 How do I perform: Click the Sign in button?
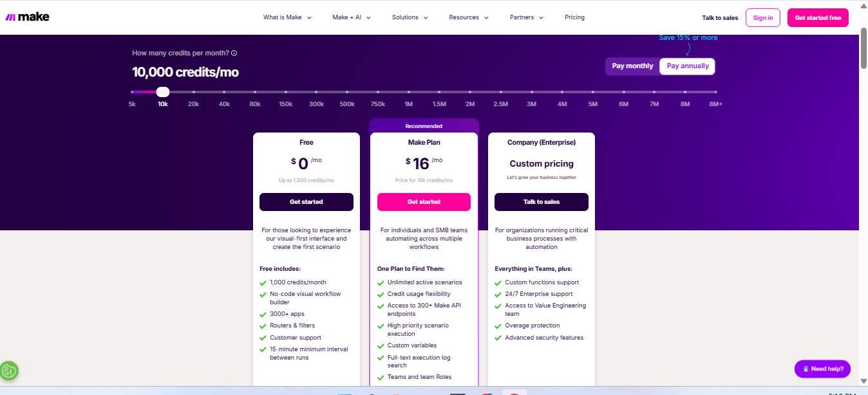point(763,18)
